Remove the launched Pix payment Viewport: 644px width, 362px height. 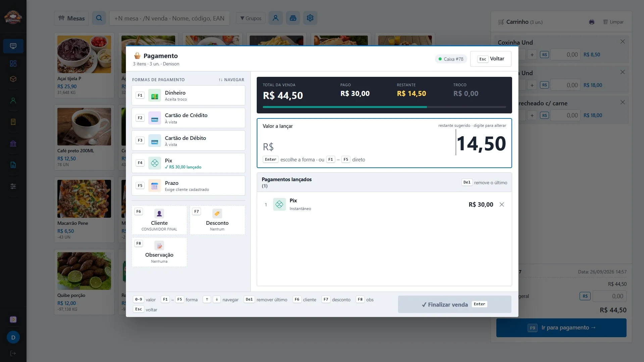point(502,205)
